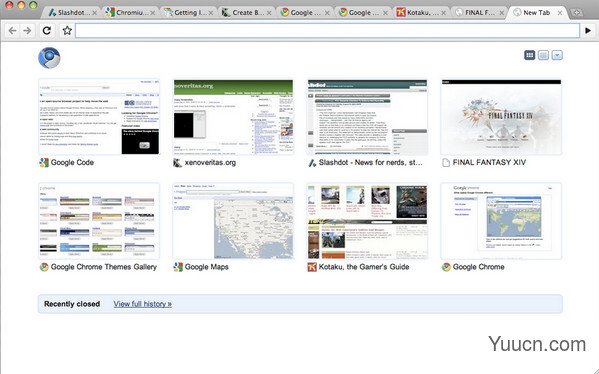Click the go arrow beside the address bar
Viewport: 599px width, 374px height.
point(588,31)
